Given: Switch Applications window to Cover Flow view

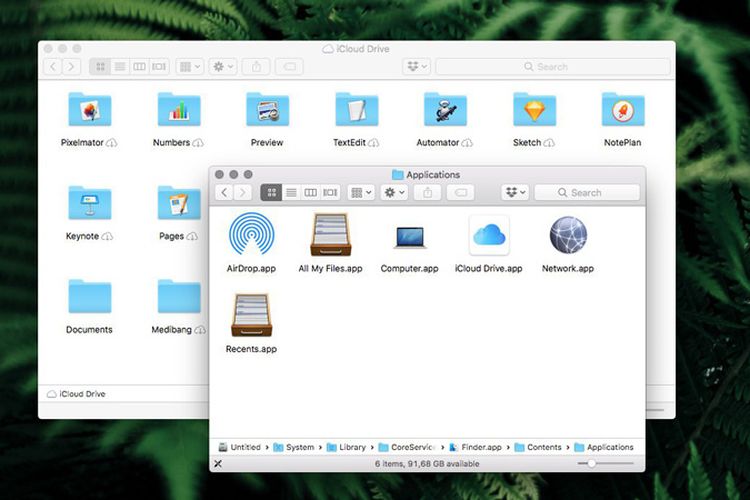Looking at the screenshot, I should tap(330, 192).
